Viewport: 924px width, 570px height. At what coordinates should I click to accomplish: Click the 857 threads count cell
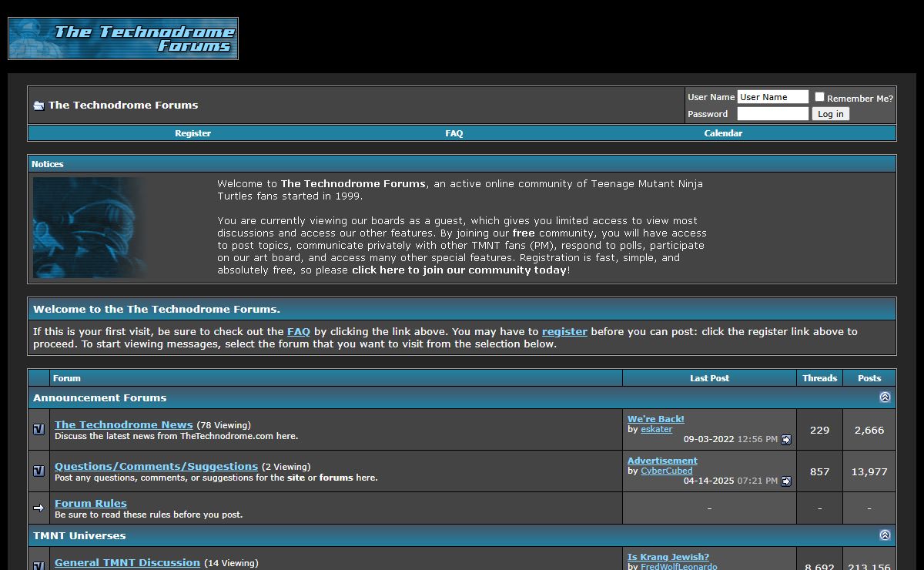point(820,471)
